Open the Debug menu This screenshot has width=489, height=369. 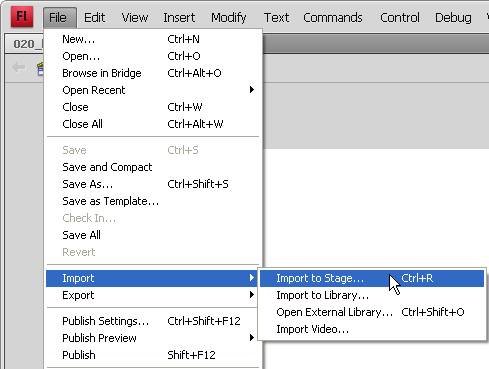pyautogui.click(x=453, y=17)
